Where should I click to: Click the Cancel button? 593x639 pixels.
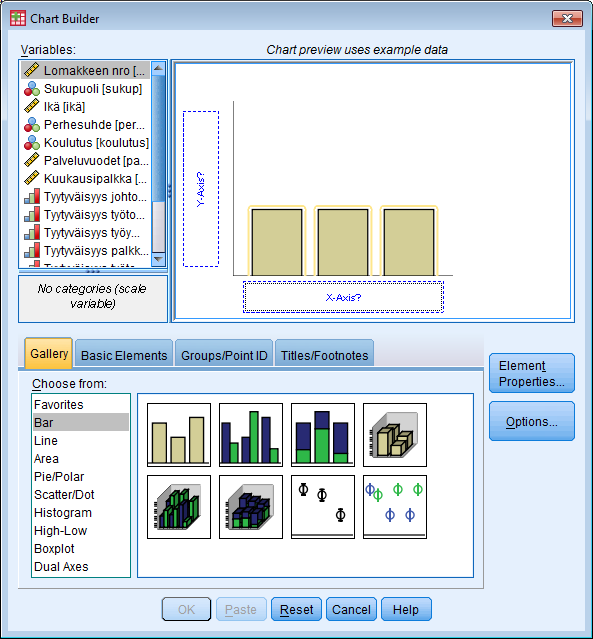(x=351, y=609)
